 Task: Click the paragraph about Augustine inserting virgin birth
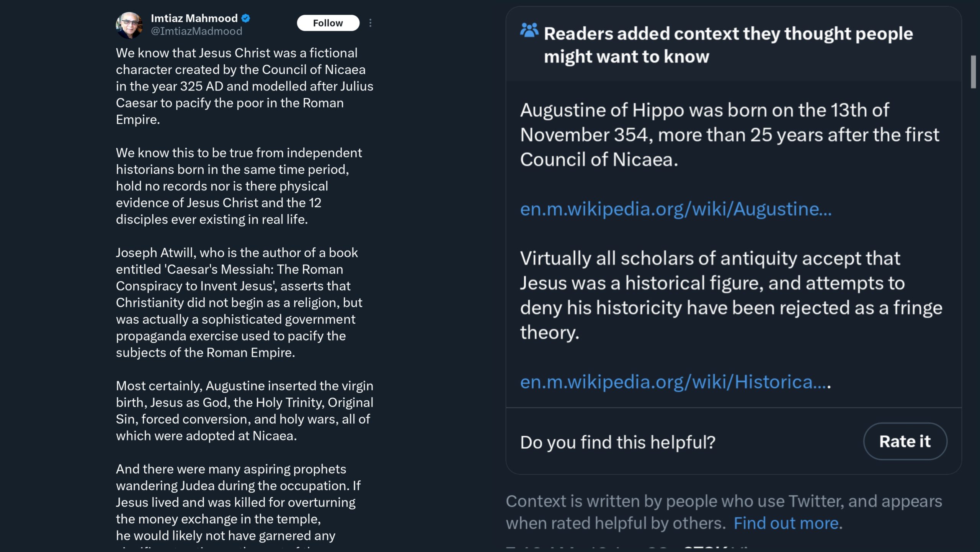click(245, 411)
